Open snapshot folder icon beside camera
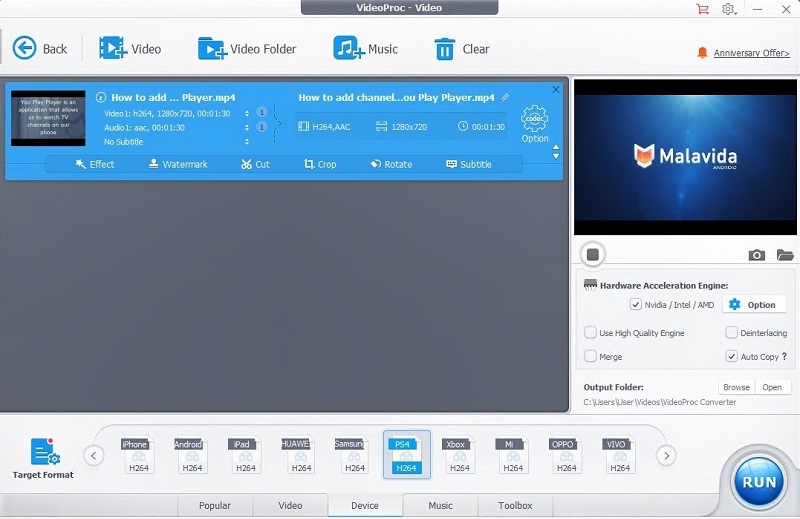The image size is (800, 519). [x=785, y=255]
